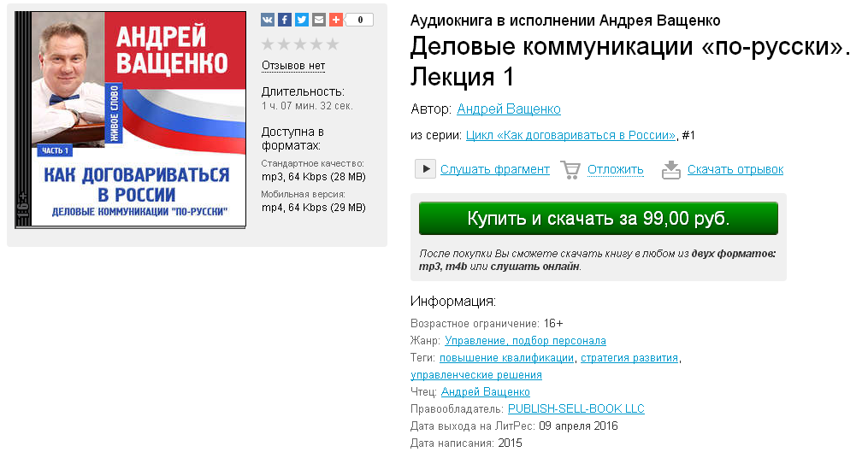868x458 pixels.
Task: Click the 'Слушать фрагмент' link
Action: (x=495, y=169)
